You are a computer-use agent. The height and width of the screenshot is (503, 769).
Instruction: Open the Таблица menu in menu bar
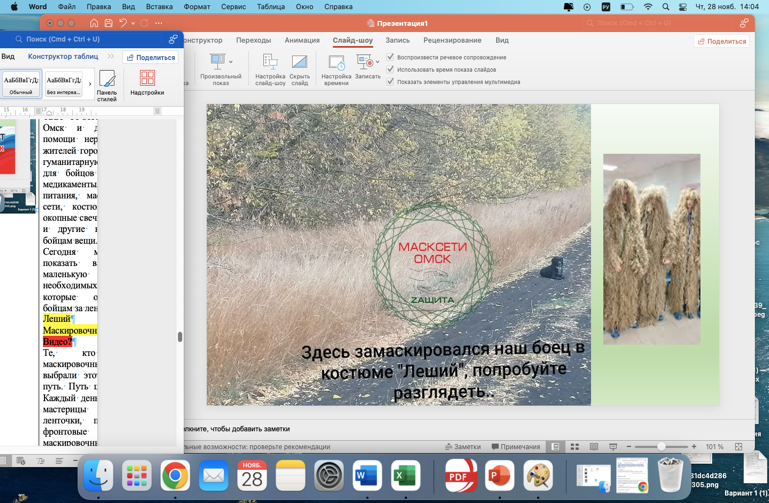(271, 7)
